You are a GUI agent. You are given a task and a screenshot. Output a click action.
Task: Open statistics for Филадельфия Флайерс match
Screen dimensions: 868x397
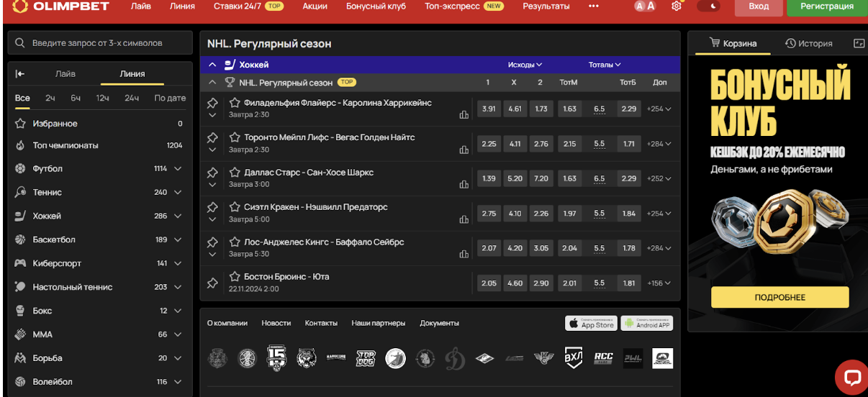(464, 115)
